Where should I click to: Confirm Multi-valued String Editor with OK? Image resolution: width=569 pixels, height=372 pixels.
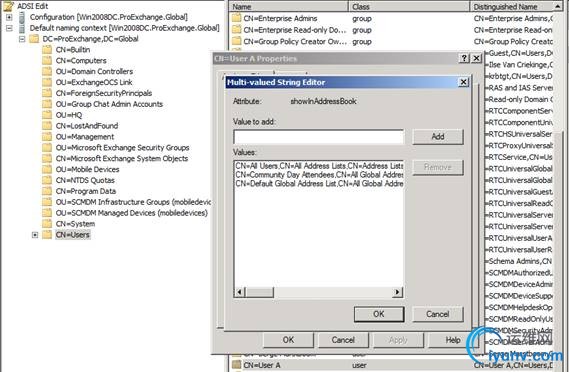pos(379,314)
